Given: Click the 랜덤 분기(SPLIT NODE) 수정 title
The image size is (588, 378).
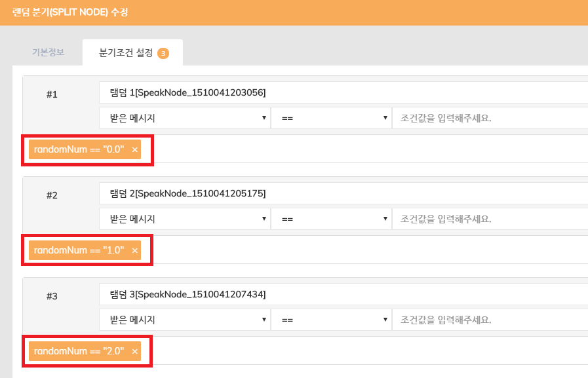Looking at the screenshot, I should 70,12.
